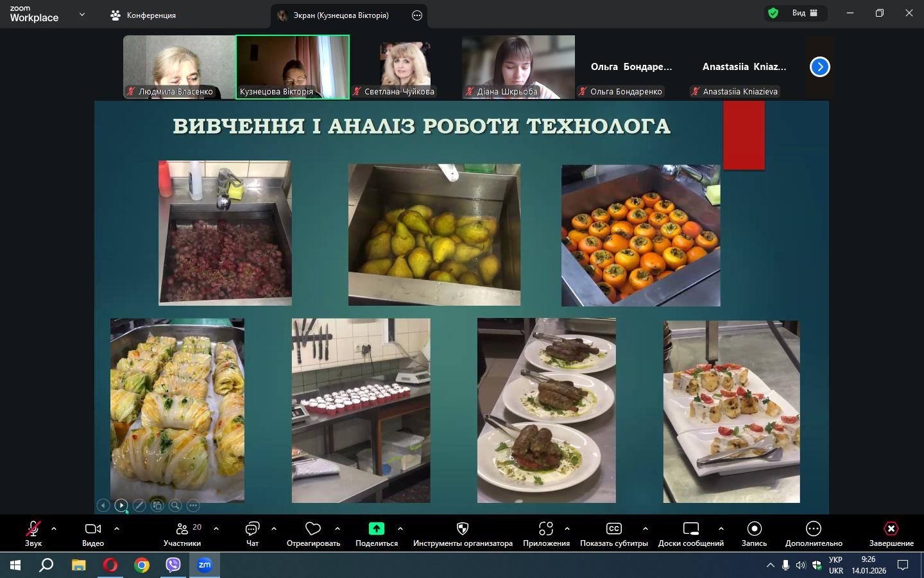Click the green Поделиться share screen icon
This screenshot has height=578, width=924.
377,529
